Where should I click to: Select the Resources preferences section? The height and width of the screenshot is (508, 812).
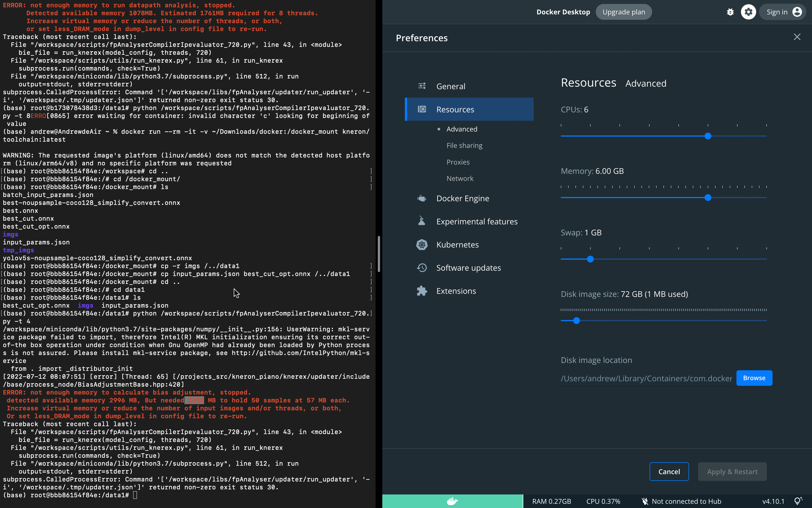click(469, 109)
